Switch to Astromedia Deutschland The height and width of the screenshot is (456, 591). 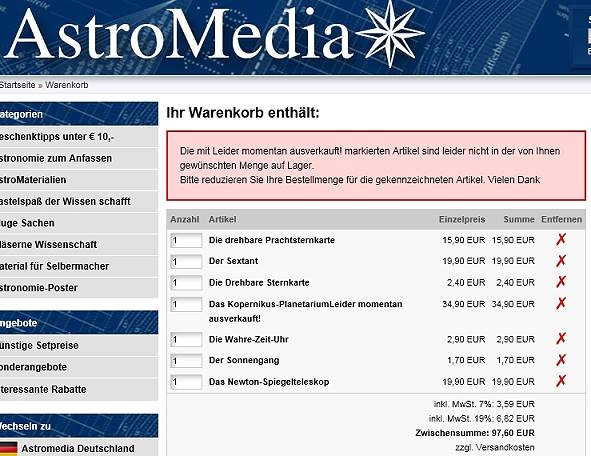point(78,448)
